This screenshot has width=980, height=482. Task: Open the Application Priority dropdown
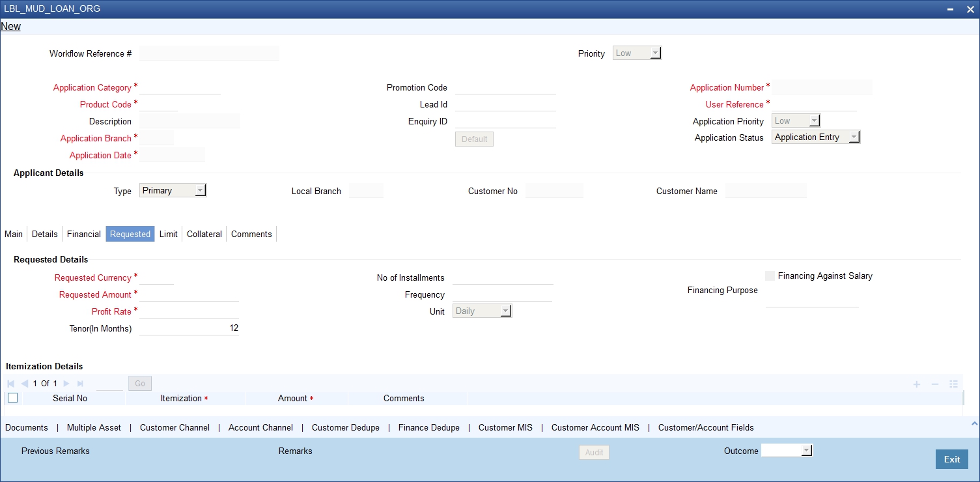coord(796,121)
